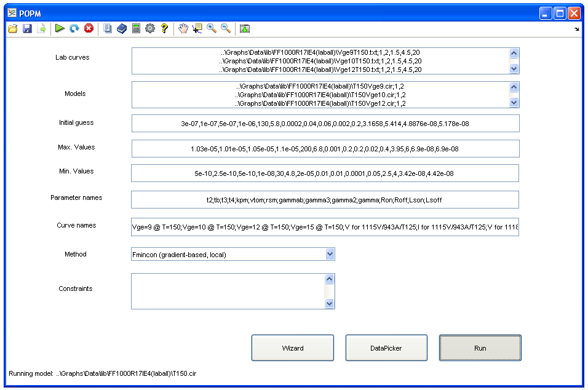Select the pan hand tool

pyautogui.click(x=183, y=28)
